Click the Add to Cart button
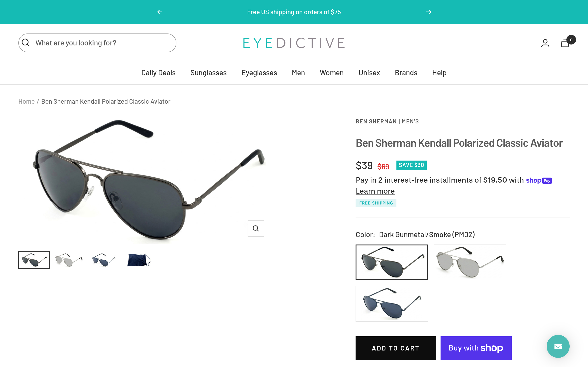The height and width of the screenshot is (367, 588). click(x=396, y=348)
